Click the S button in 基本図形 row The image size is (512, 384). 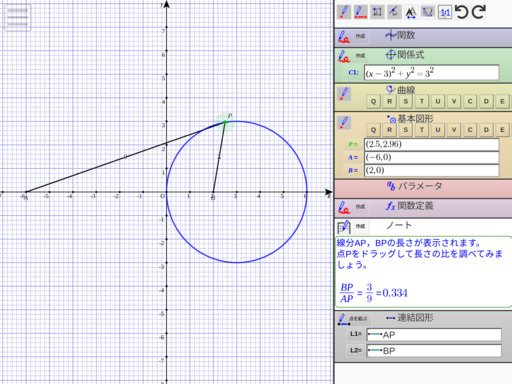point(406,130)
